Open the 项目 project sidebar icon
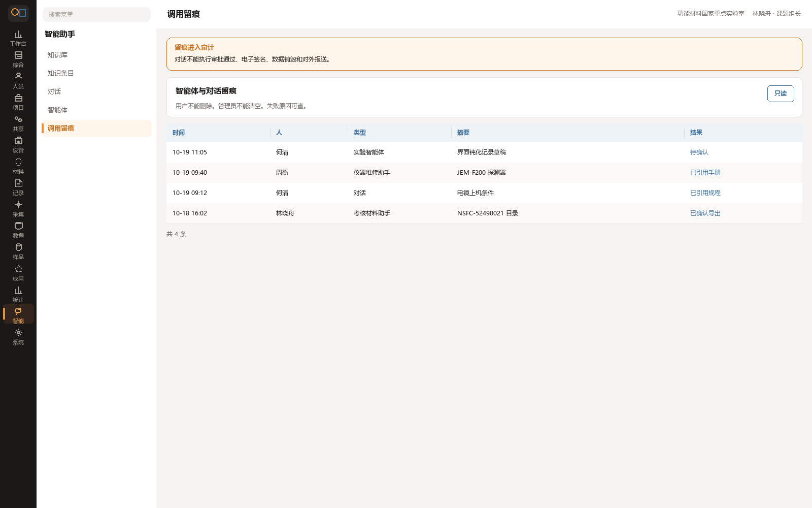The image size is (812, 508). [18, 102]
